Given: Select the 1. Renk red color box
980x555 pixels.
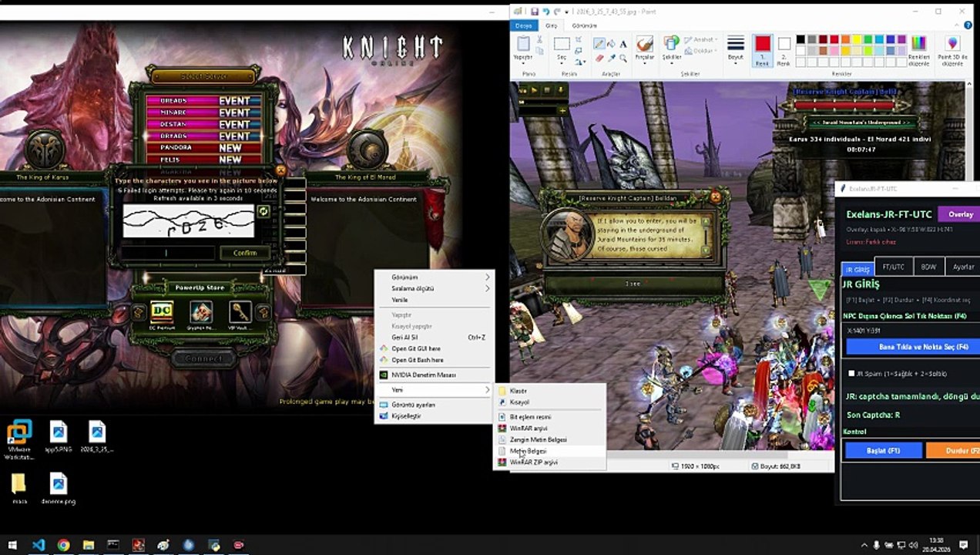Looking at the screenshot, I should 763,52.
